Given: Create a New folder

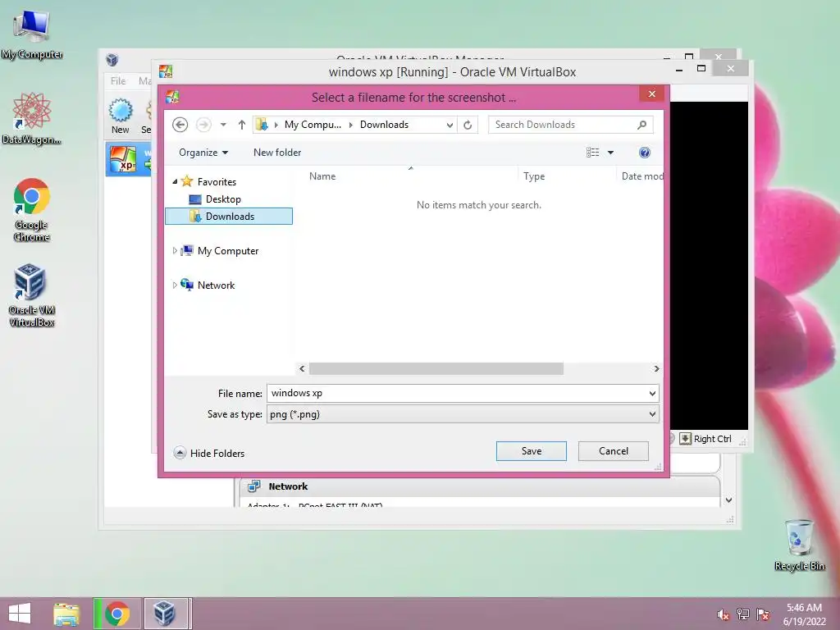Looking at the screenshot, I should [277, 153].
